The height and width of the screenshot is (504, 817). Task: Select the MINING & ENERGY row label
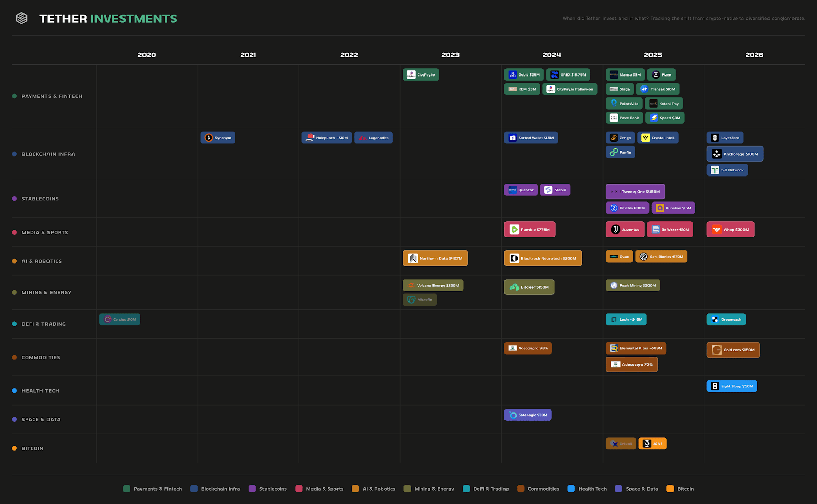pyautogui.click(x=46, y=292)
